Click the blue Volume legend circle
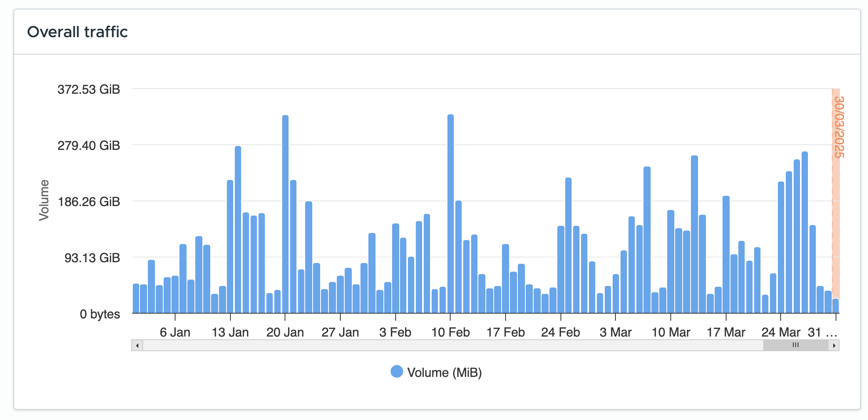 [x=396, y=372]
